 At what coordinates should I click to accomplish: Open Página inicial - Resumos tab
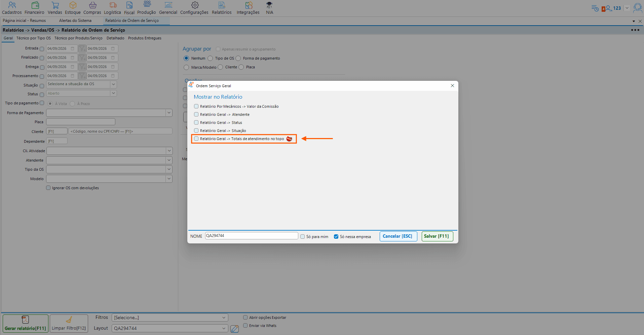tap(24, 21)
